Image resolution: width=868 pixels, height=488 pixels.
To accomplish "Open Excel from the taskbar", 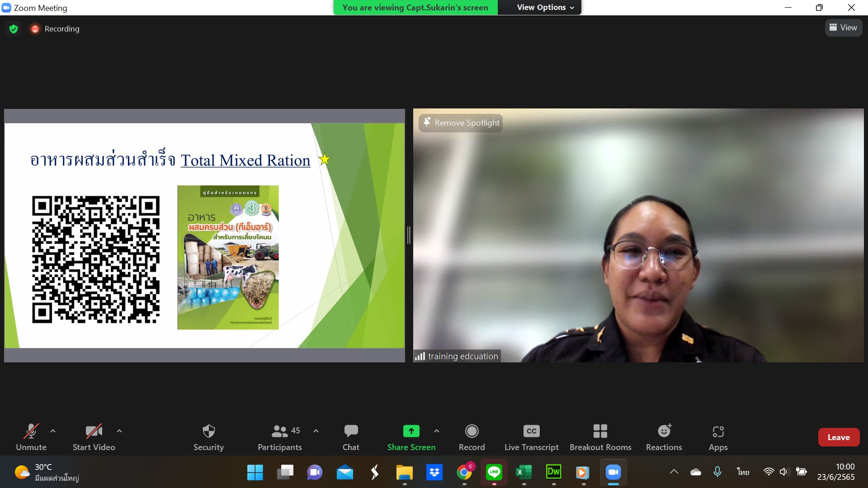I will tap(524, 472).
